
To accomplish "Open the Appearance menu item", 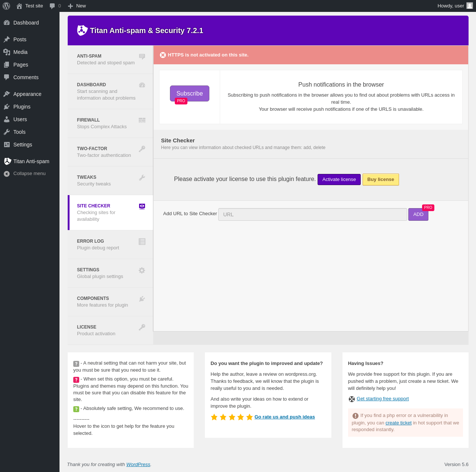I will [30, 94].
